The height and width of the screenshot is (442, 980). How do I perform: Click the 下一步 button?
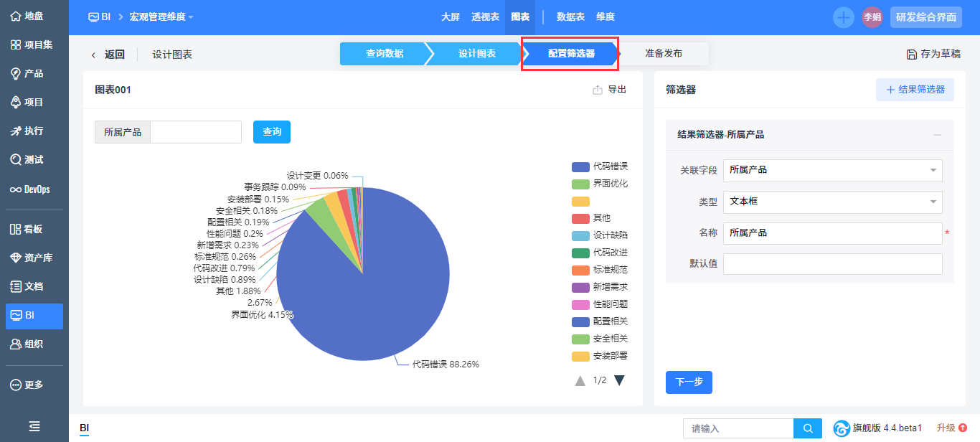tap(689, 382)
